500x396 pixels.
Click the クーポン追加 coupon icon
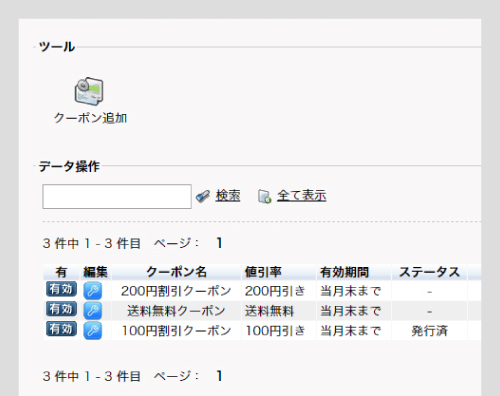[x=89, y=91]
